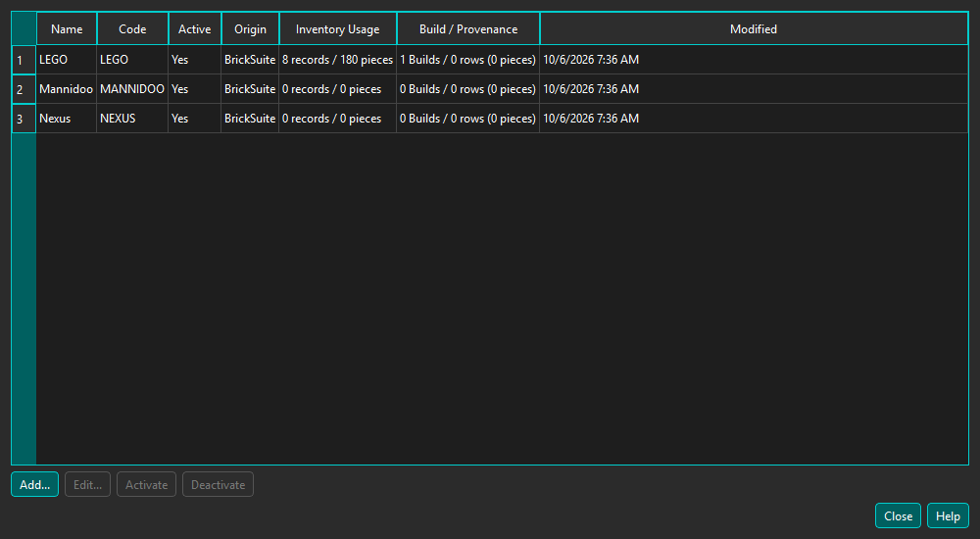
Task: Click the '8 records / 180 pieces' cell
Action: 337,60
